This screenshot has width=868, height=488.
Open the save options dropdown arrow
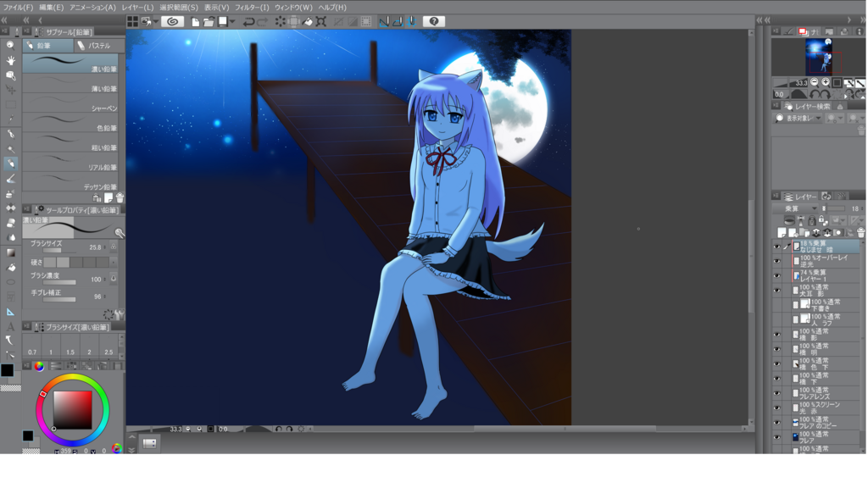coord(232,21)
